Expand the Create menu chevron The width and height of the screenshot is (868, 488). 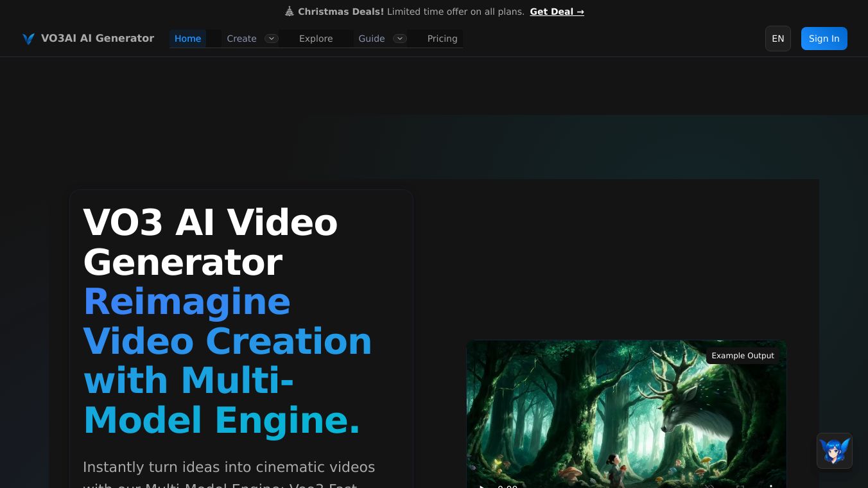point(272,39)
